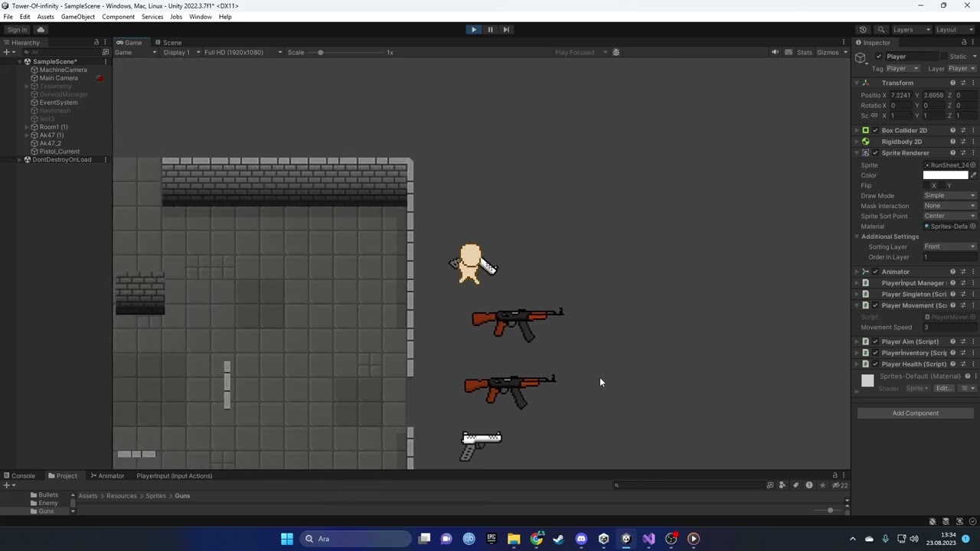Toggle the Static checkbox for Player
Viewport: 980px width, 551px height.
pos(943,56)
